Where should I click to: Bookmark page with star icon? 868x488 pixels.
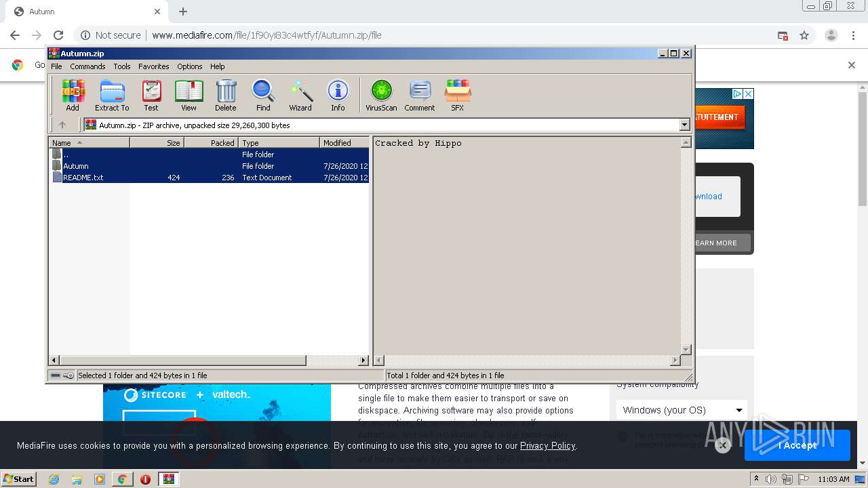click(804, 35)
